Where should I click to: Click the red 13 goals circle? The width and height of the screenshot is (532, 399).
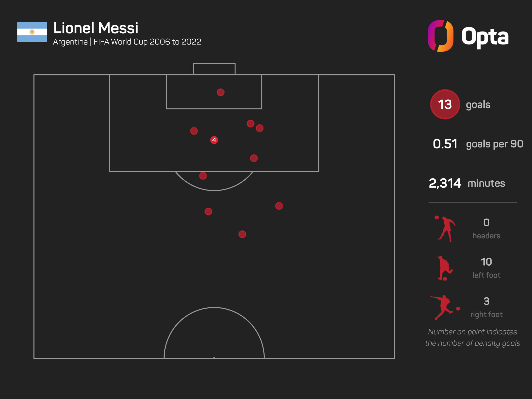point(445,104)
